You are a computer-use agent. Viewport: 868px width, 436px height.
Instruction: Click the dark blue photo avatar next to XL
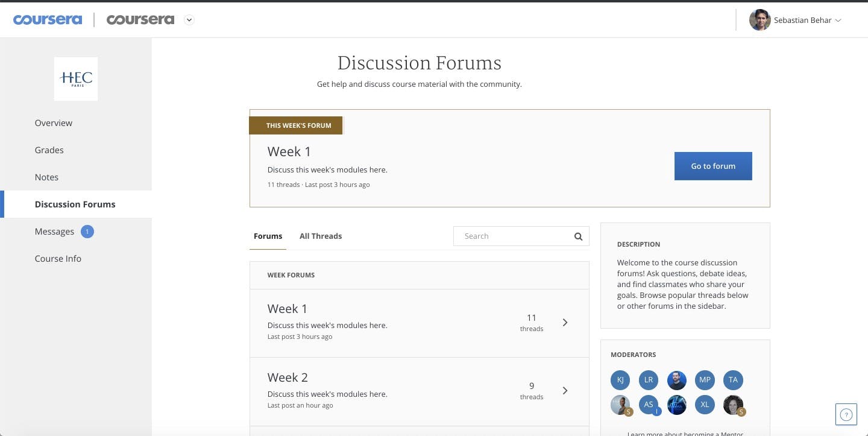pyautogui.click(x=677, y=405)
